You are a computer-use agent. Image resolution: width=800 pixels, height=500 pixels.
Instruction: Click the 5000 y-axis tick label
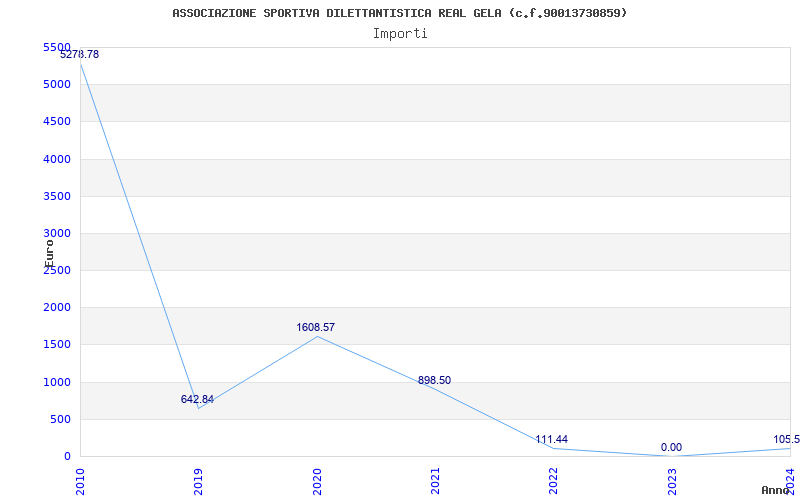(x=57, y=84)
